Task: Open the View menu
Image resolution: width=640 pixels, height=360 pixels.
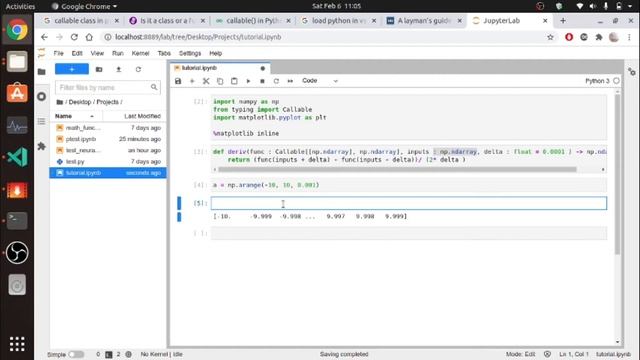Action: pos(97,53)
